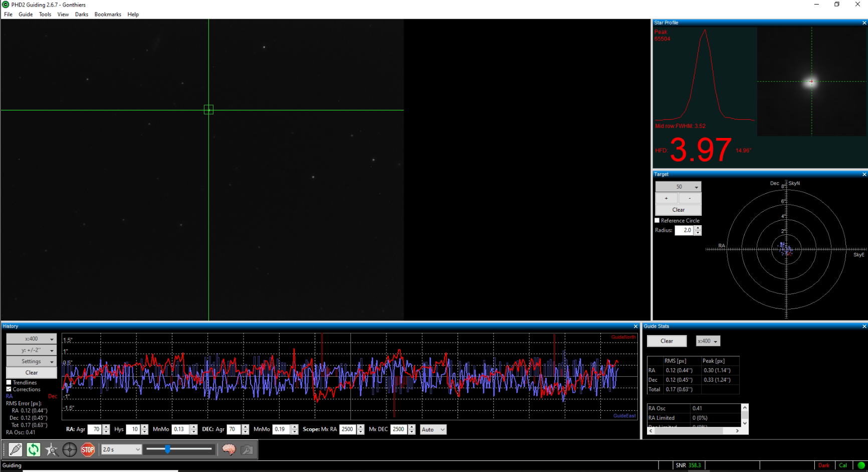Open the Auto declination guide mode dropdown
The height and width of the screenshot is (472, 868).
(x=433, y=429)
